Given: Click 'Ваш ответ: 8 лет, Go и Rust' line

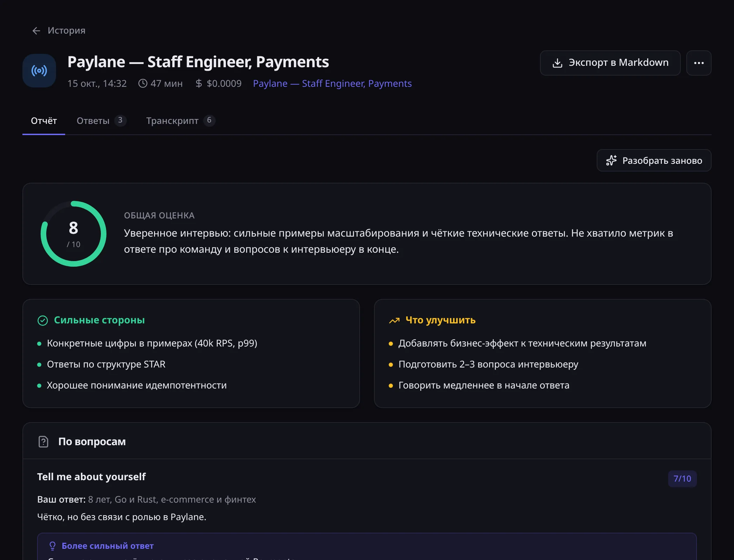Looking at the screenshot, I should 146,499.
